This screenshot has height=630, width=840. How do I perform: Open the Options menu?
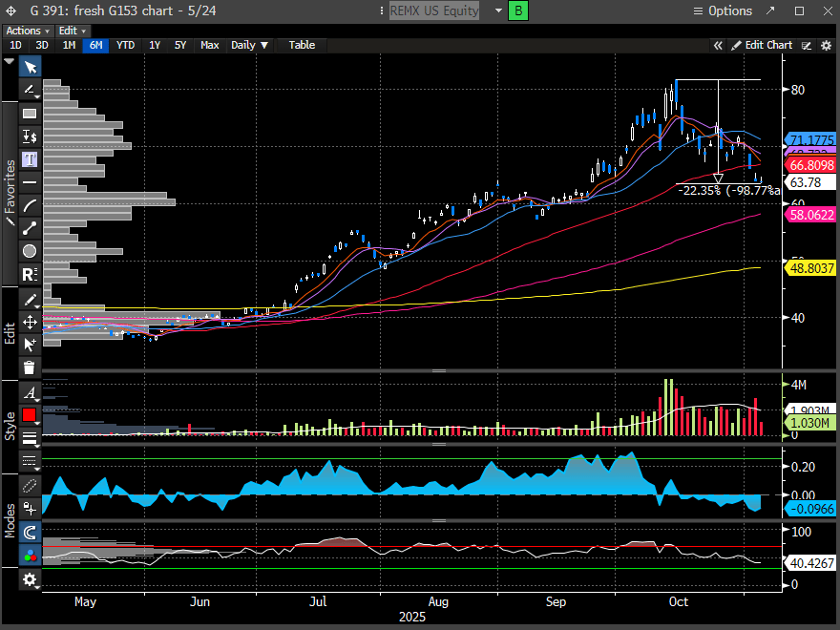(723, 10)
